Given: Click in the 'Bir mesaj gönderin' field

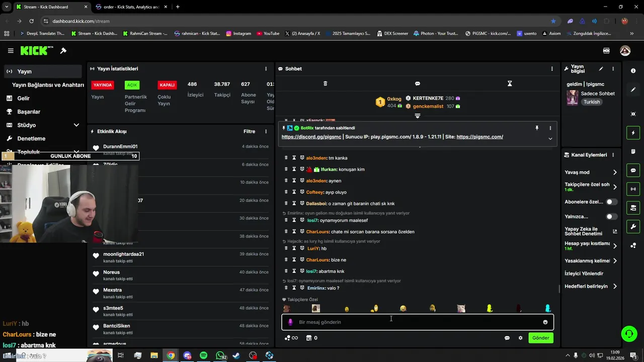Looking at the screenshot, I should pos(418,322).
